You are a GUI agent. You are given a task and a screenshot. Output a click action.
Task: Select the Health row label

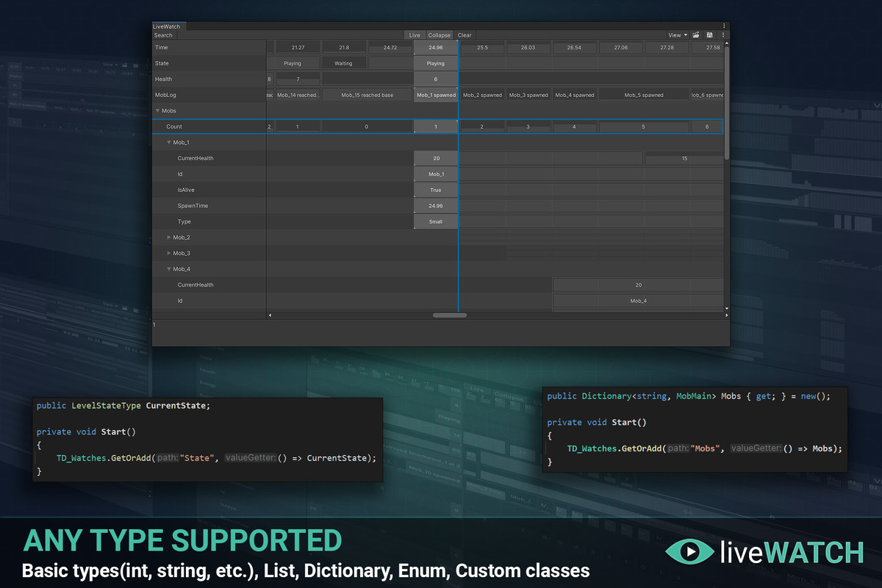pos(163,79)
